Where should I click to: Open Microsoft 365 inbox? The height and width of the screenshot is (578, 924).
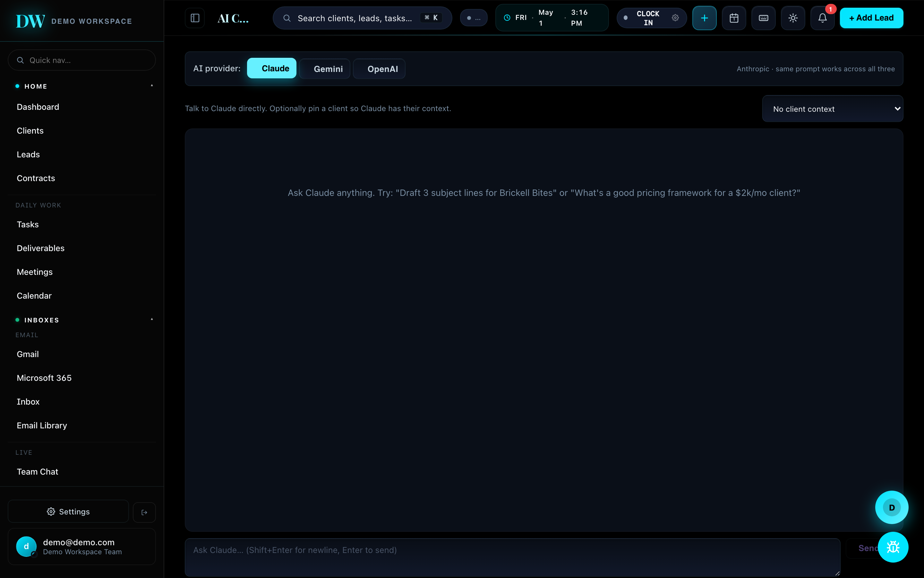[x=82, y=378]
